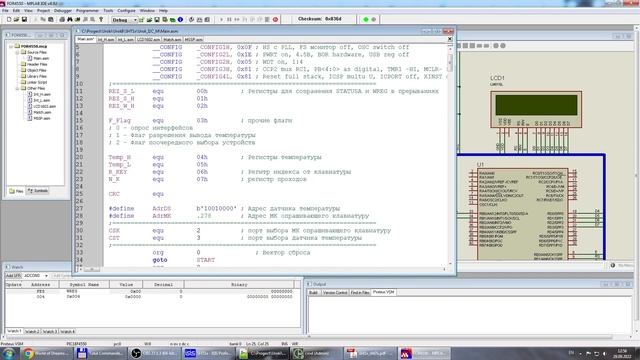This screenshot has width=640, height=360.
Task: Select the Library Files folder
Action: point(37,76)
